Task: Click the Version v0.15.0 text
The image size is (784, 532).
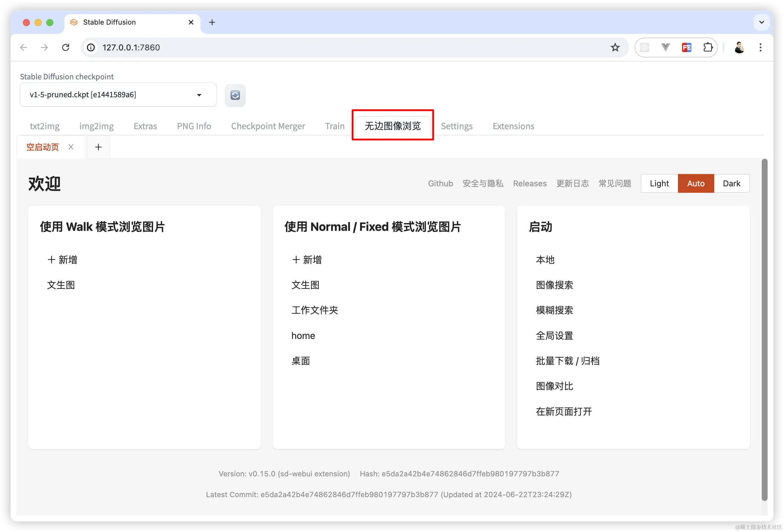Action: point(284,474)
